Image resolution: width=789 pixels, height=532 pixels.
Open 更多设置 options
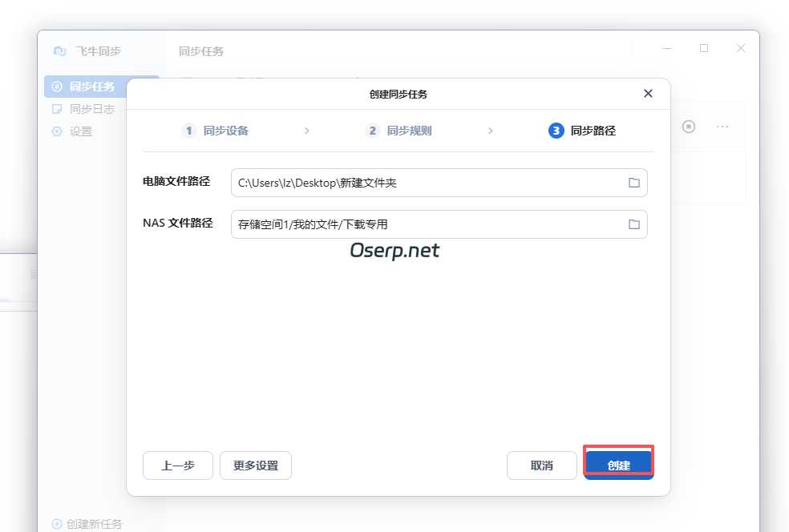(x=255, y=465)
